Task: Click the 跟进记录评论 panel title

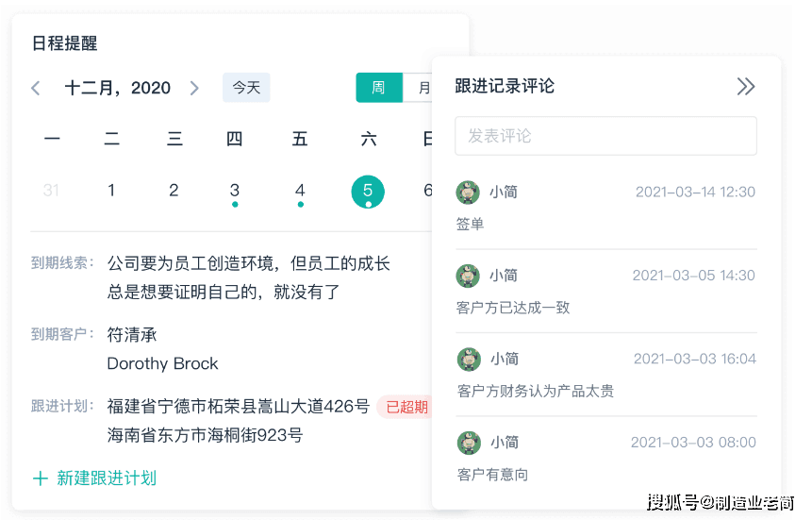Action: coord(505,86)
